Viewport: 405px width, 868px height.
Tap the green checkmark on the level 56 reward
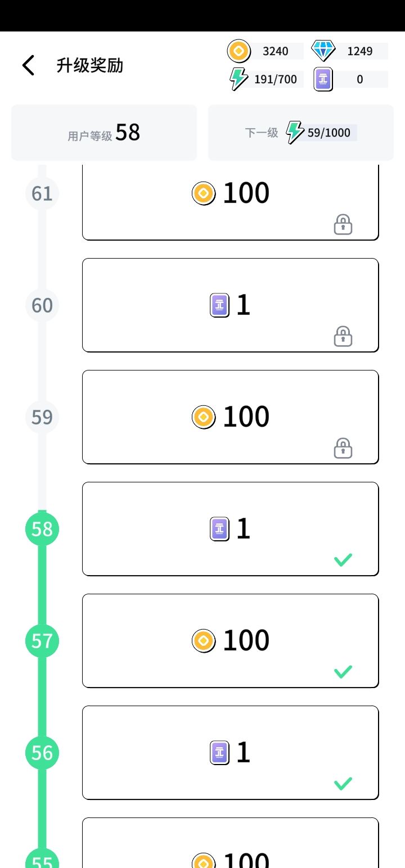point(343,783)
